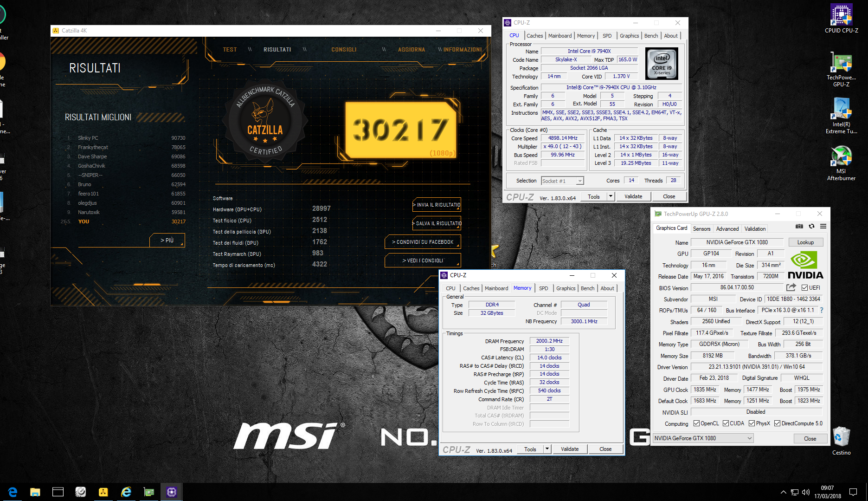Screen dimensions: 868x501
Task: Open Bench tab in memory CPU-Z window
Action: point(587,288)
